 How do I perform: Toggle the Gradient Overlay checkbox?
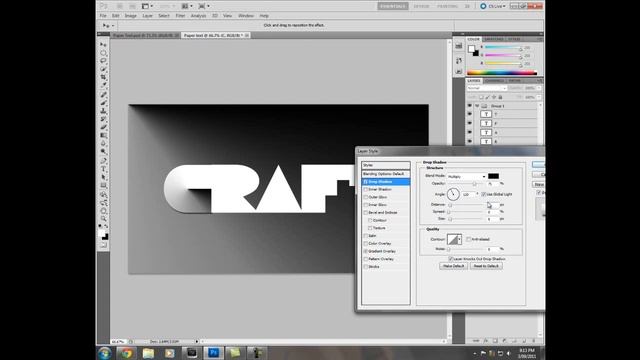tap(366, 251)
